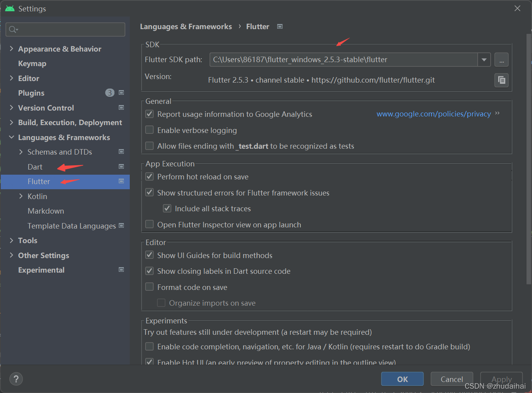The height and width of the screenshot is (393, 532).
Task: Click the Flutter SDK path text field
Action: click(x=344, y=60)
